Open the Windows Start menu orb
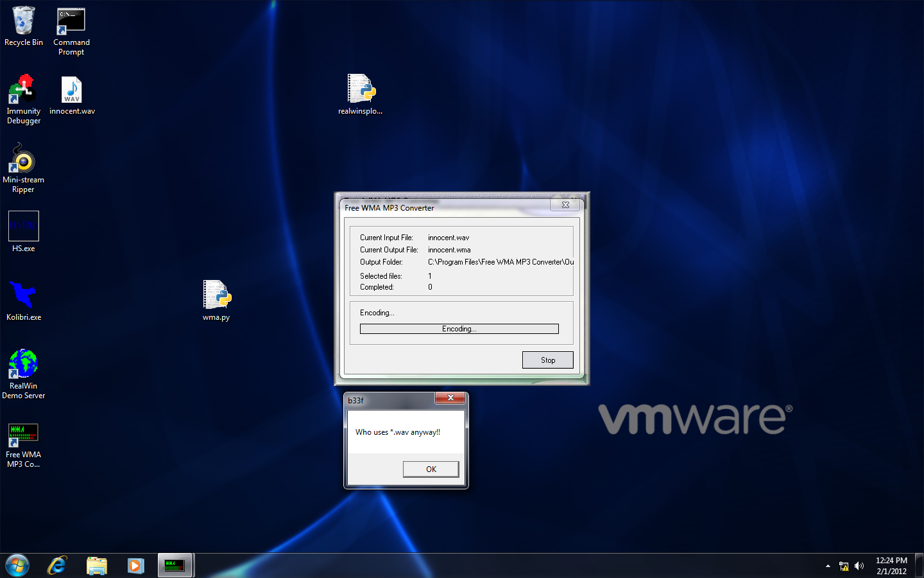 click(x=17, y=566)
